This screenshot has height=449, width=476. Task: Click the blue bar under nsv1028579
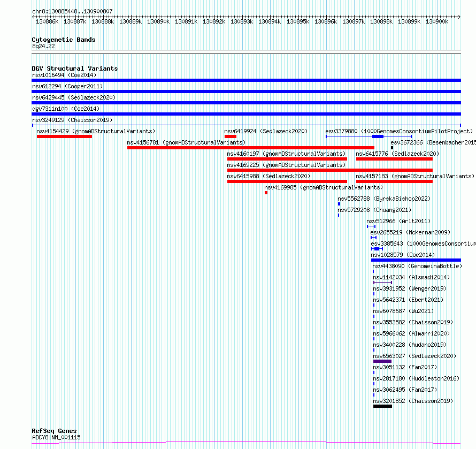[416, 260]
